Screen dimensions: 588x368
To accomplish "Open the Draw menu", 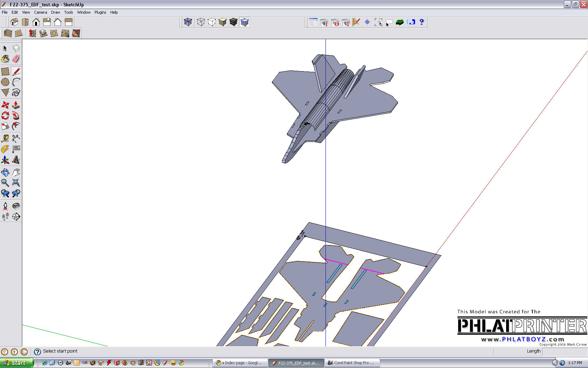I will pyautogui.click(x=55, y=12).
